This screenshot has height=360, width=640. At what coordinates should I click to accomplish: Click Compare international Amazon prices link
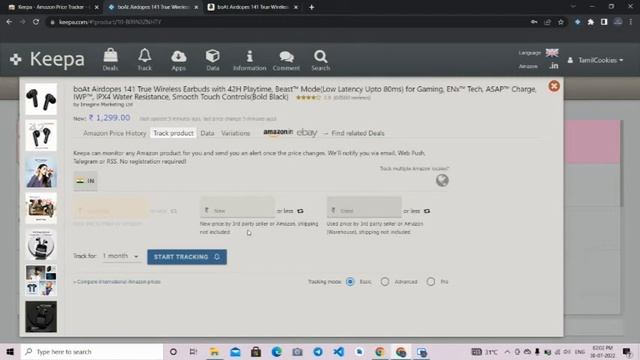point(117,282)
